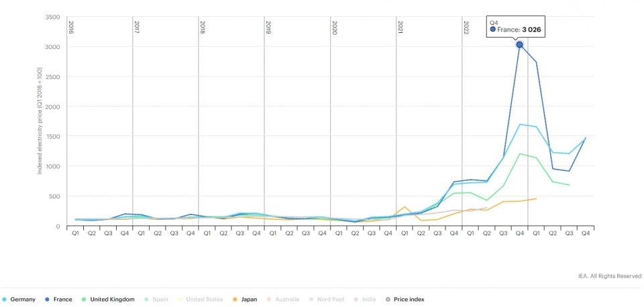Click the 3500 y-axis label
The width and height of the screenshot is (644, 307).
52,17
